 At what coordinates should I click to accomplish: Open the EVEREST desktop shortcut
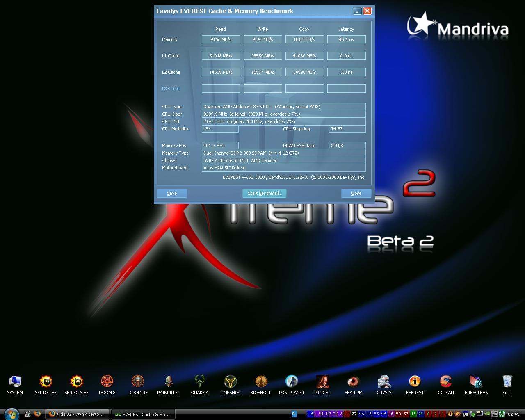point(415,385)
